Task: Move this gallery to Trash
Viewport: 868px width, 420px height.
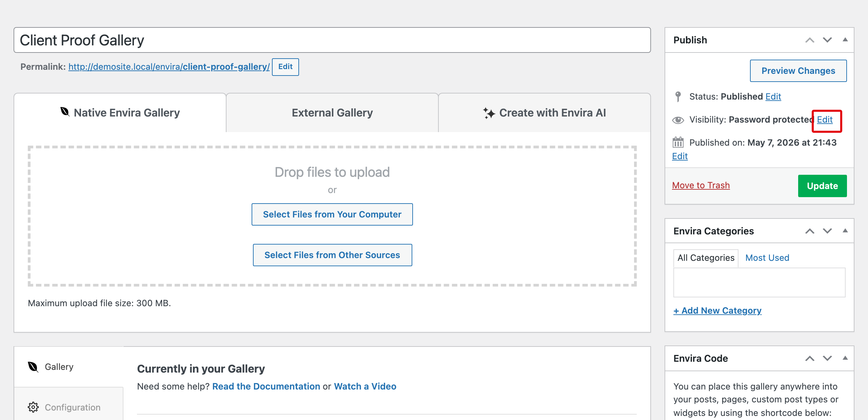Action: (701, 186)
